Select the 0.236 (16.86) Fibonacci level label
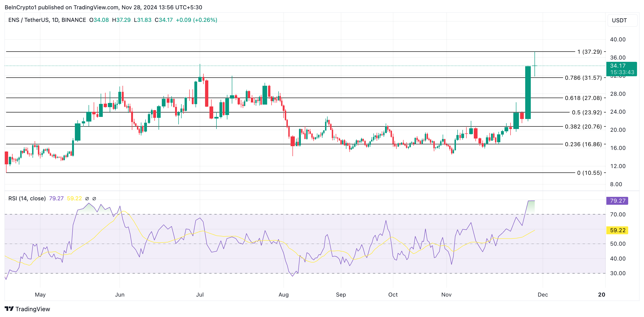644x317 pixels. (583, 144)
